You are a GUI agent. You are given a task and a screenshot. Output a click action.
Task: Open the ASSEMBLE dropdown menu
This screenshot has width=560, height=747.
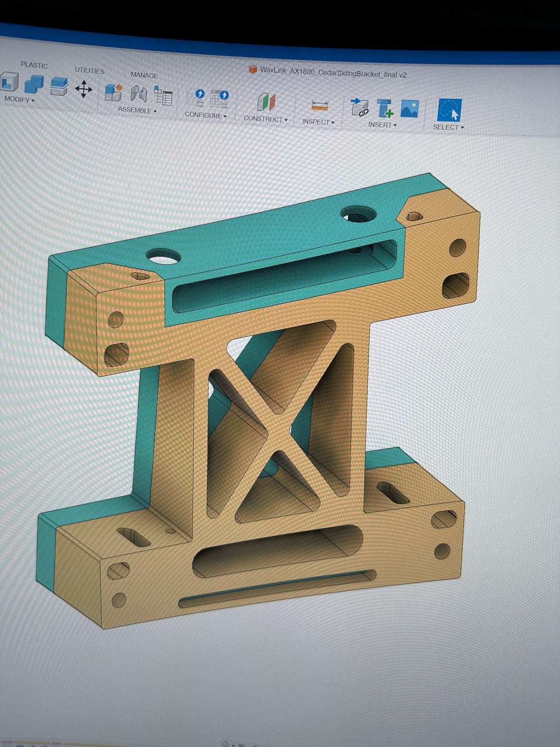tap(137, 110)
